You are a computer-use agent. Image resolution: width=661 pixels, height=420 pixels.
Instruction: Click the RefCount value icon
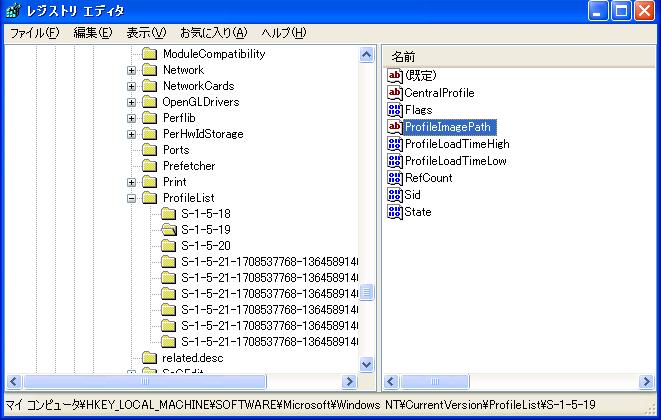click(x=395, y=178)
